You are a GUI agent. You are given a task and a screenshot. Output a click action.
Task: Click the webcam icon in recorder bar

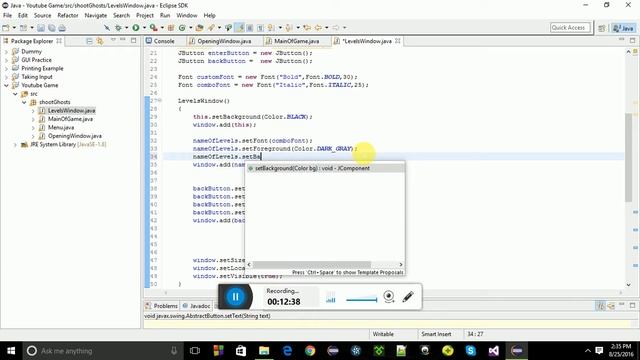click(389, 297)
